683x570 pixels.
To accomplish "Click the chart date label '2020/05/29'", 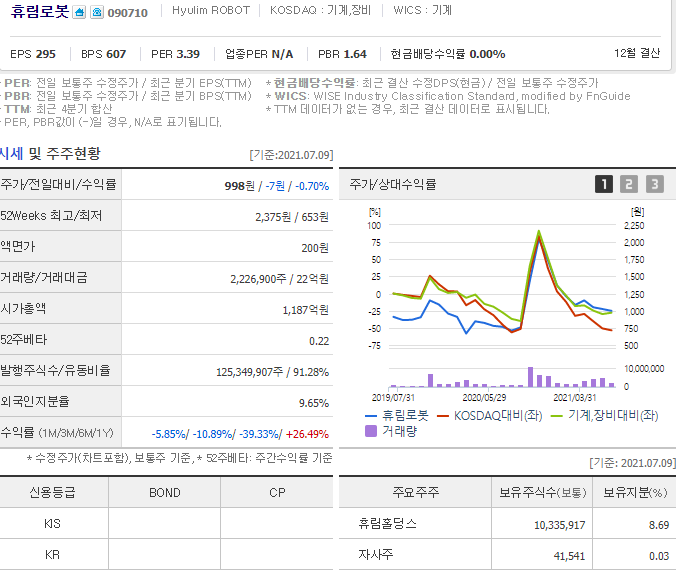I will tap(484, 398).
